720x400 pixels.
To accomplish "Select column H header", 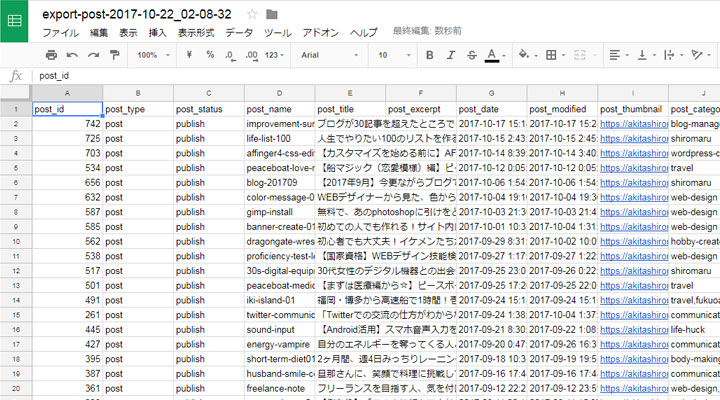I will pyautogui.click(x=562, y=93).
